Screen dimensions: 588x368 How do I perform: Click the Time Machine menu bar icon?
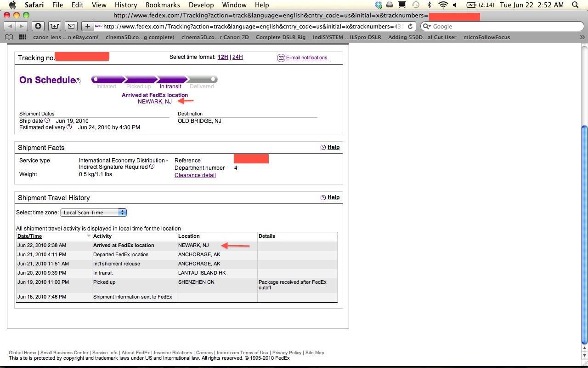click(415, 5)
